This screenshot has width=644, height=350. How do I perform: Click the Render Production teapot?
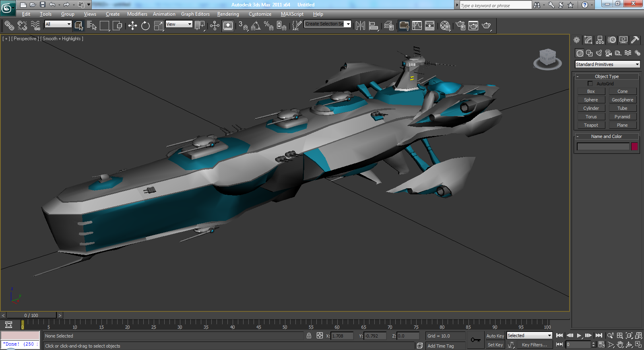pyautogui.click(x=487, y=26)
